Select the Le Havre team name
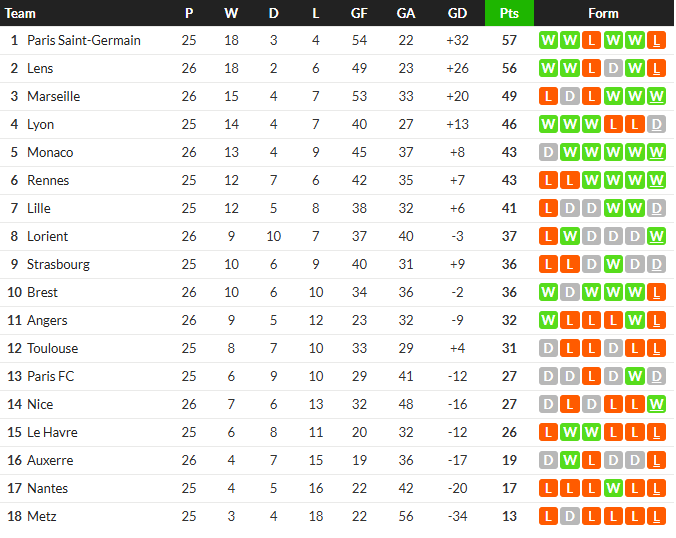The image size is (676, 538). 52,432
